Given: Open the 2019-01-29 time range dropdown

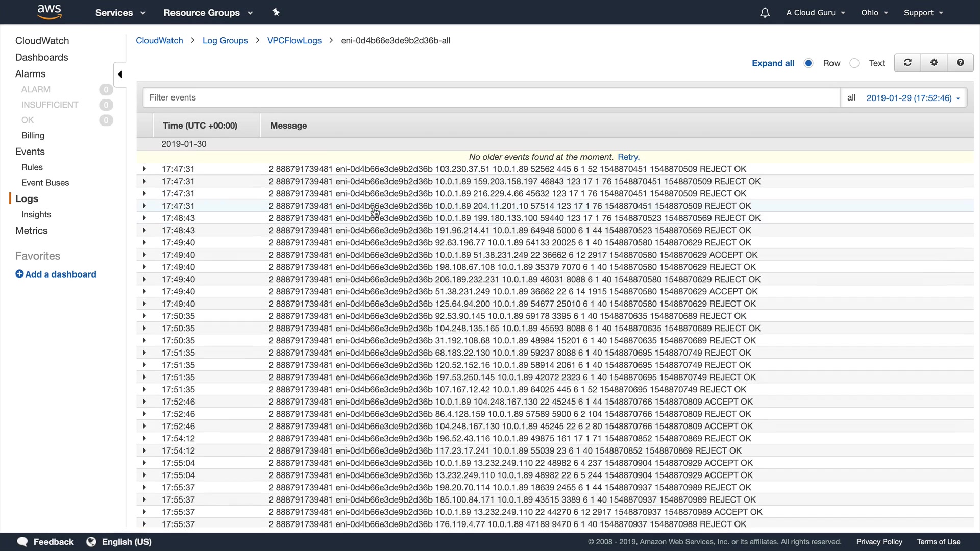Looking at the screenshot, I should coord(913,98).
